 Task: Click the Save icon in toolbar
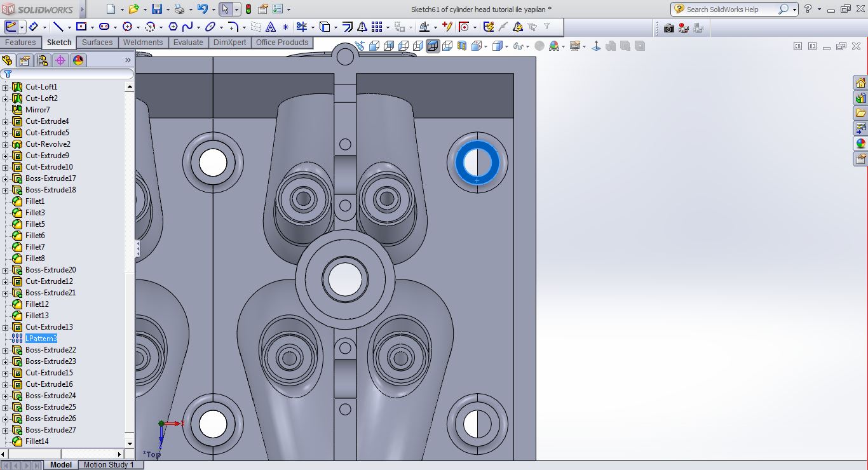[x=157, y=10]
